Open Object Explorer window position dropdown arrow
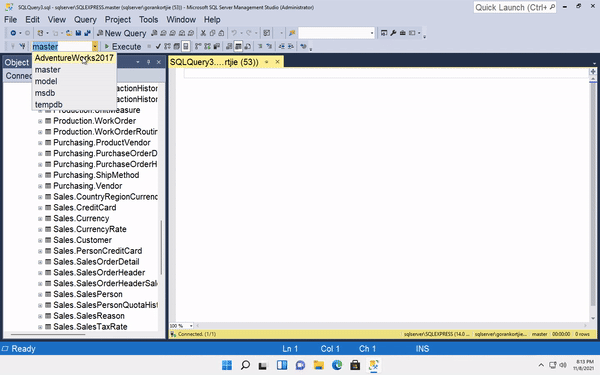Image resolution: width=600 pixels, height=375 pixels. [138, 62]
